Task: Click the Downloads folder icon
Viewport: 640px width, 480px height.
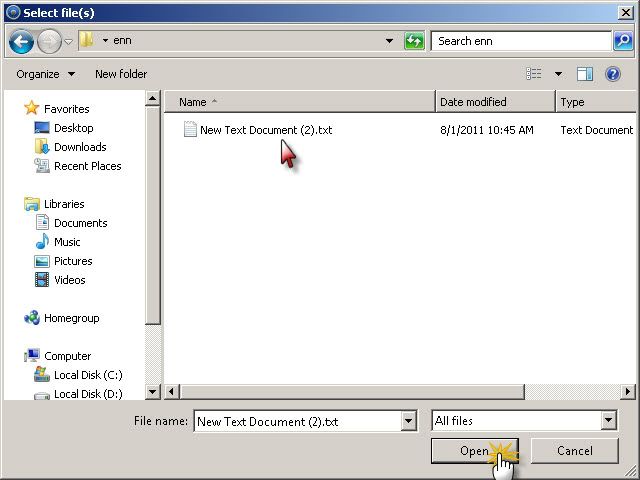Action: pyautogui.click(x=42, y=147)
